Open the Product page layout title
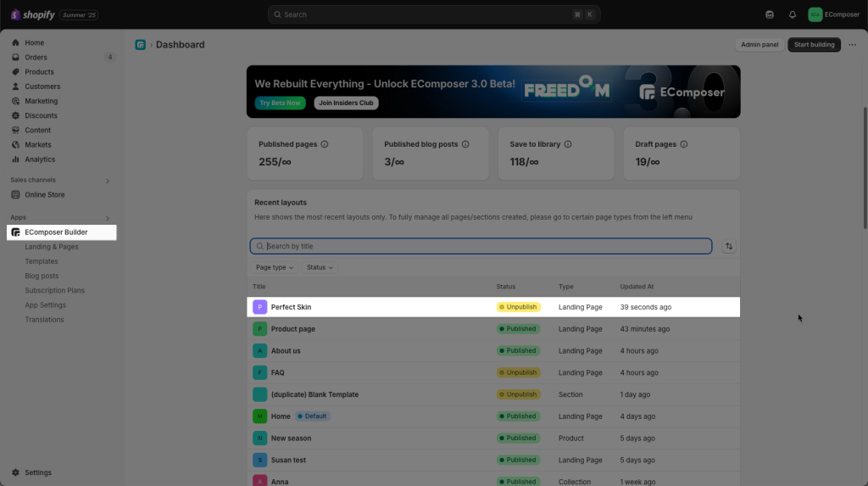The width and height of the screenshot is (868, 486). [x=292, y=328]
